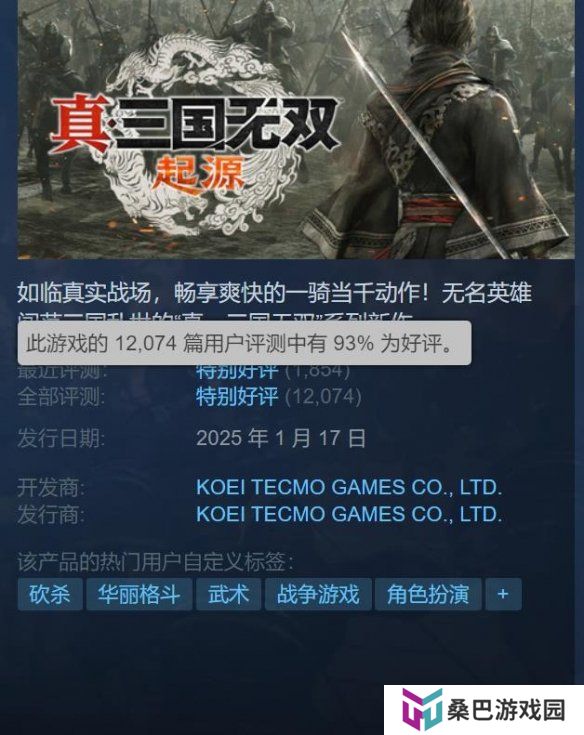This screenshot has height=735, width=584.
Task: Select the 华丽格斗 tag
Action: point(139,594)
